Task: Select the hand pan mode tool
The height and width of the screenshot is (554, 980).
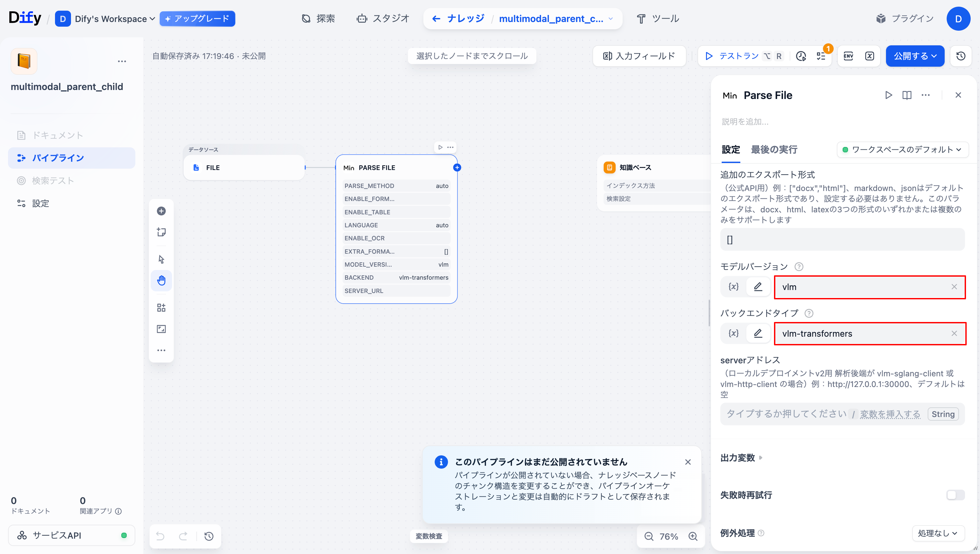Action: click(161, 281)
